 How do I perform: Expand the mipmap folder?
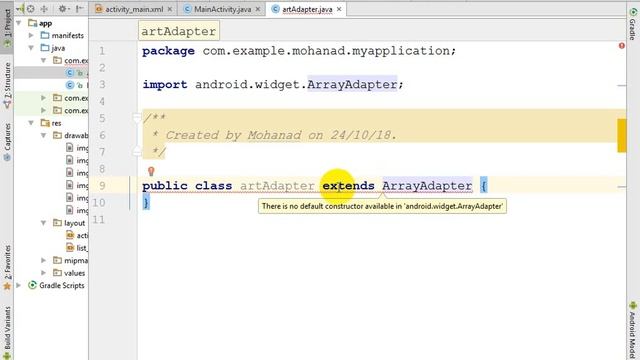[44, 260]
